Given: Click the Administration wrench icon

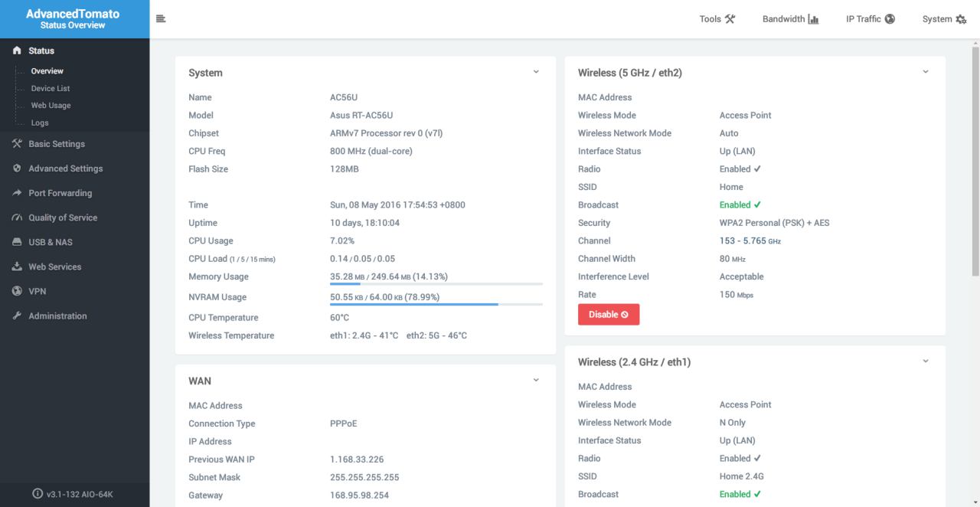Looking at the screenshot, I should click(x=17, y=316).
